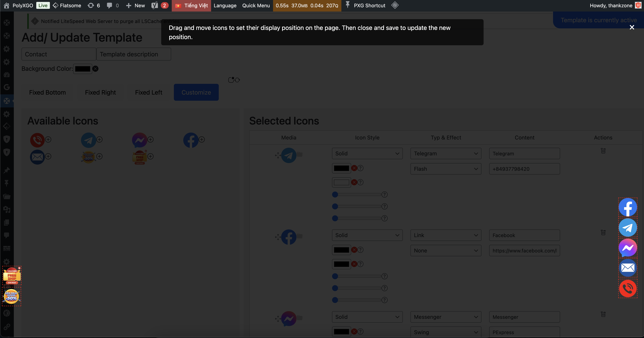644x338 pixels.
Task: Click the move handle beside the Telegram media icon
Action: 278,156
